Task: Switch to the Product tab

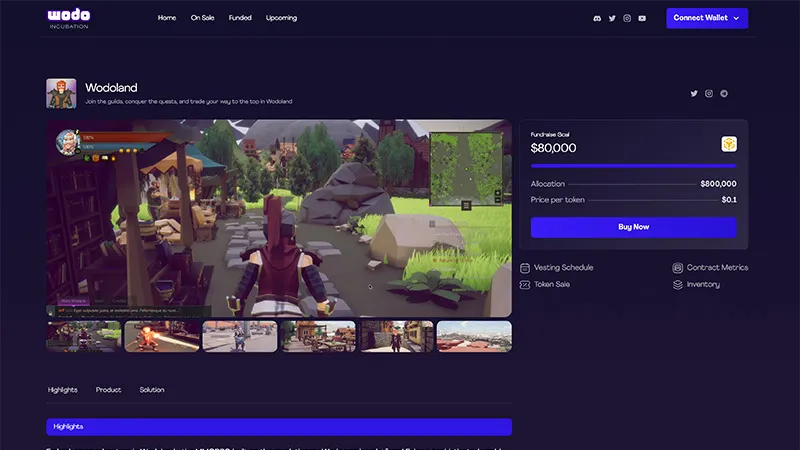Action: 108,390
